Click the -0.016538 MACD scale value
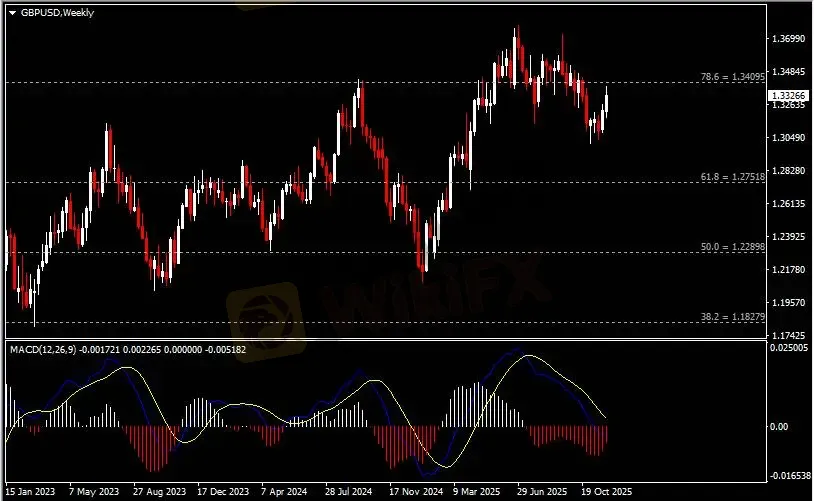Viewport: 814px width, 501px height. click(789, 476)
